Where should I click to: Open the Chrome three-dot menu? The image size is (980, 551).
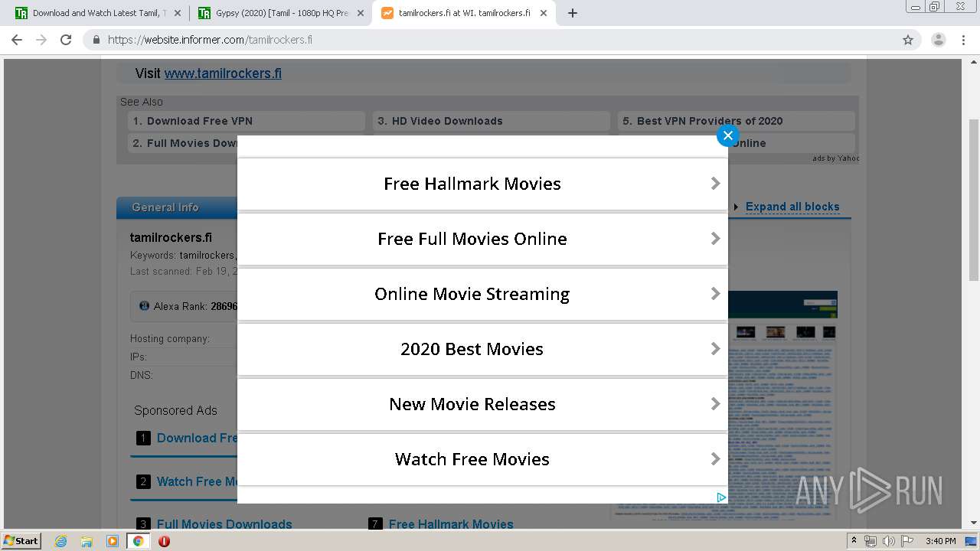[x=963, y=40]
